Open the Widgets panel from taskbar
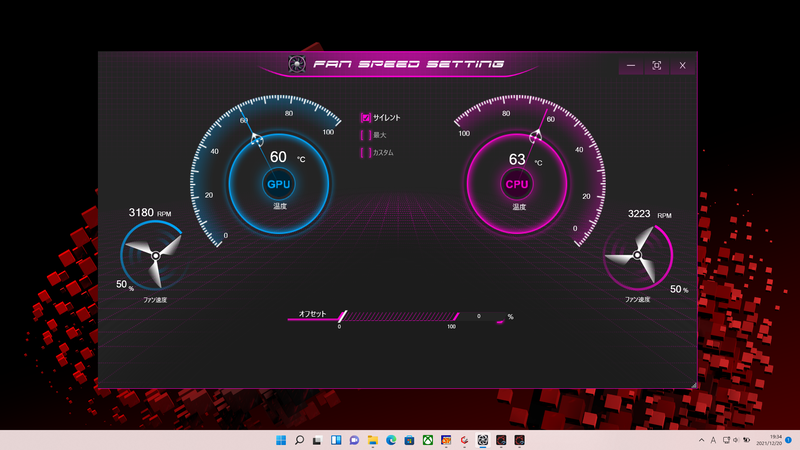 pyautogui.click(x=336, y=440)
